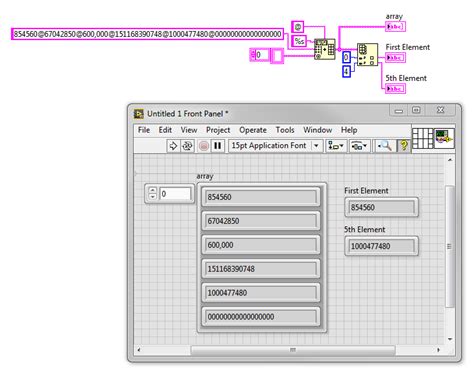Click scroll up arrow on front panel
474x370 pixels.
(x=450, y=160)
